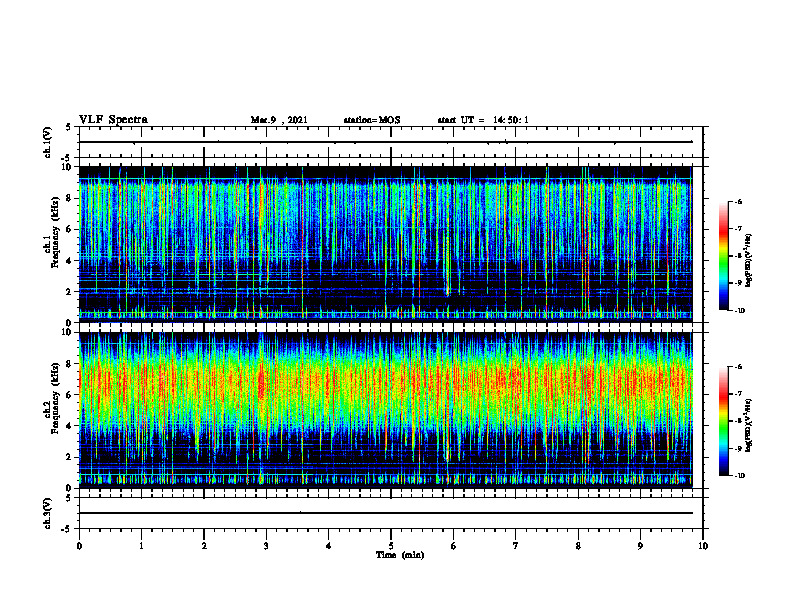Click the "ch.3(V)" axis label

click(x=48, y=513)
